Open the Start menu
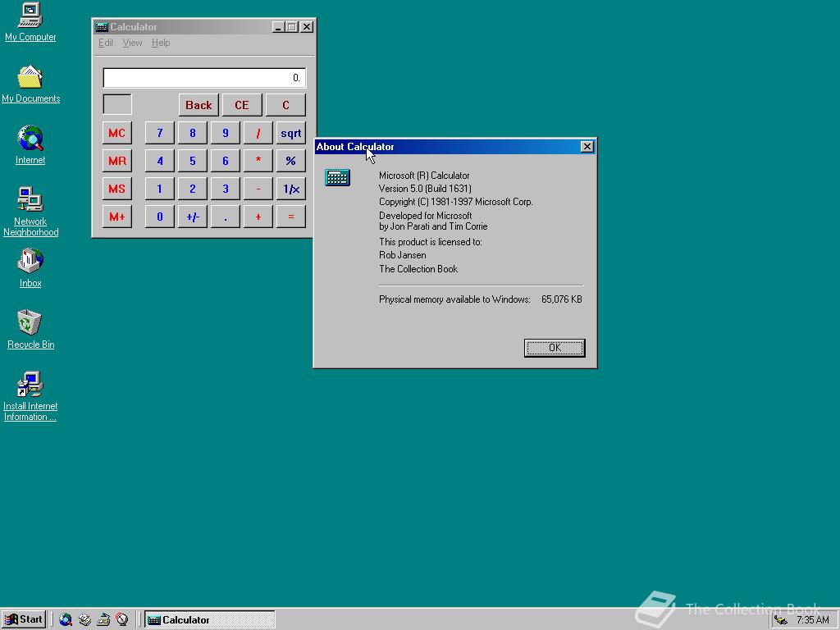The height and width of the screenshot is (630, 840). click(x=24, y=620)
